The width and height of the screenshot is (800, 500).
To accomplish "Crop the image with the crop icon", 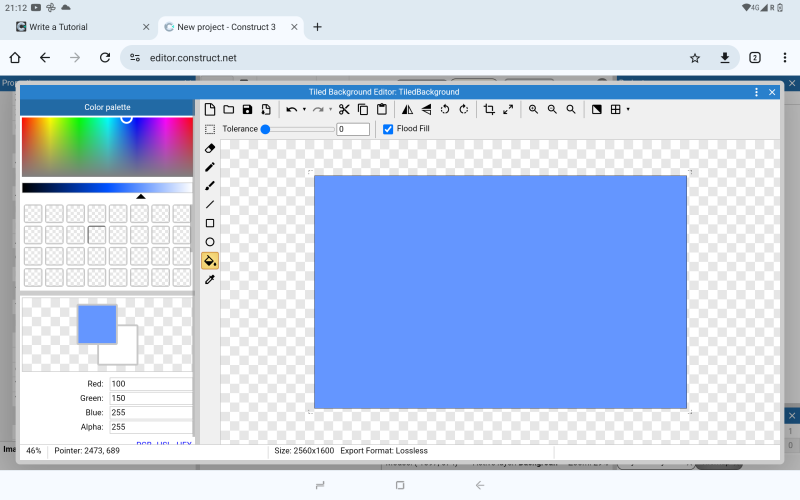I will tap(489, 109).
